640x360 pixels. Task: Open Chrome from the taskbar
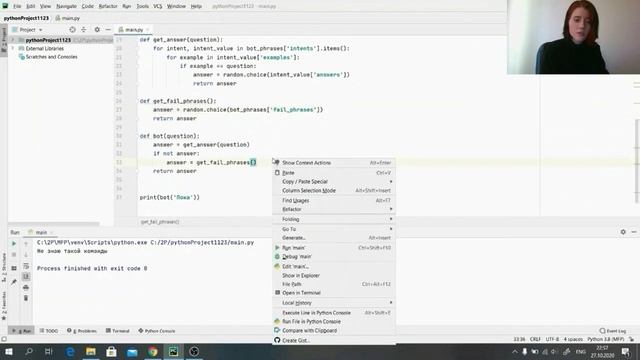[153, 351]
